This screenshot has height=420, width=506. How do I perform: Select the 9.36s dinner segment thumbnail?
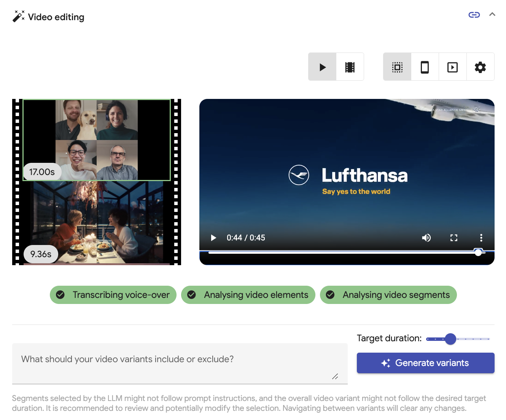(97, 223)
